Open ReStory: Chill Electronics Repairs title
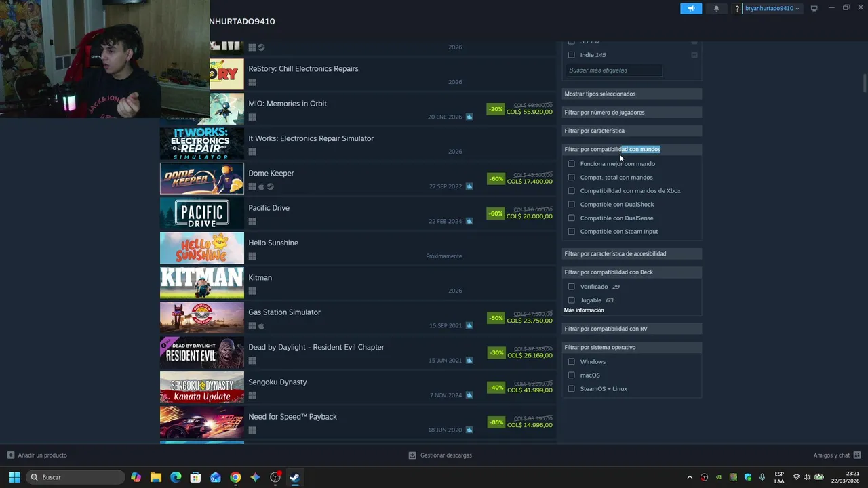Viewport: 868px width, 488px height. (303, 68)
